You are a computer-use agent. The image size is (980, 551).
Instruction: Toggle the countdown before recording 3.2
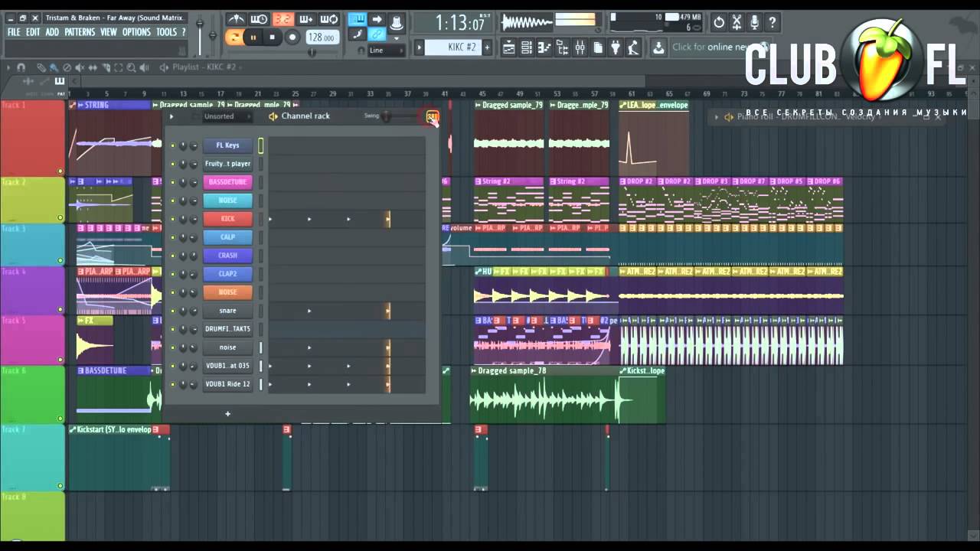click(283, 19)
